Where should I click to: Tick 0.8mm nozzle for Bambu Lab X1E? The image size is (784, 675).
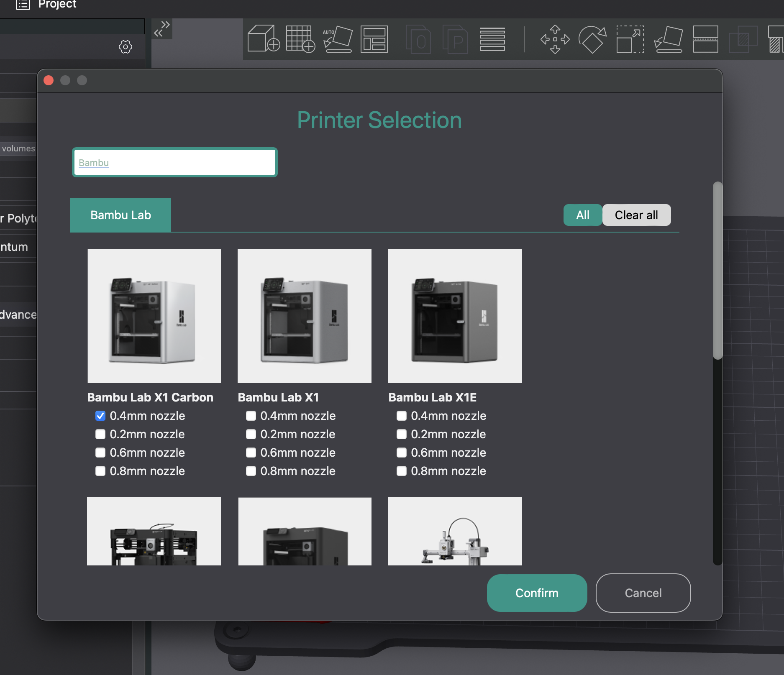402,471
